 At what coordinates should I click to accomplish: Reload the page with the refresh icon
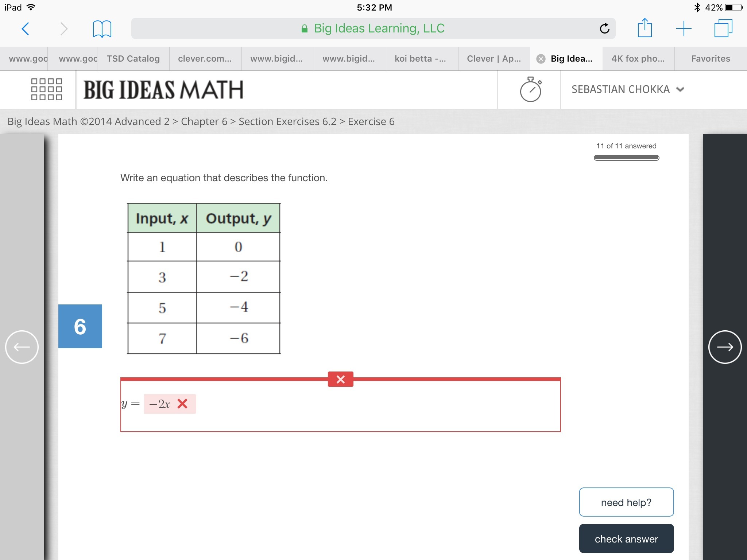[604, 28]
